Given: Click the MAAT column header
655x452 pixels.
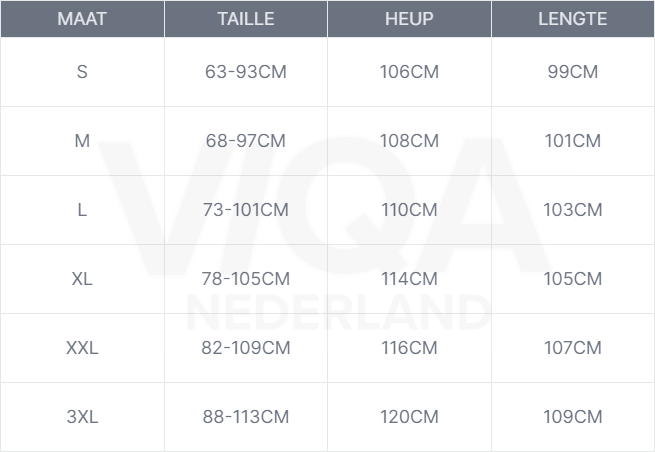Looking at the screenshot, I should pyautogui.click(x=82, y=19).
